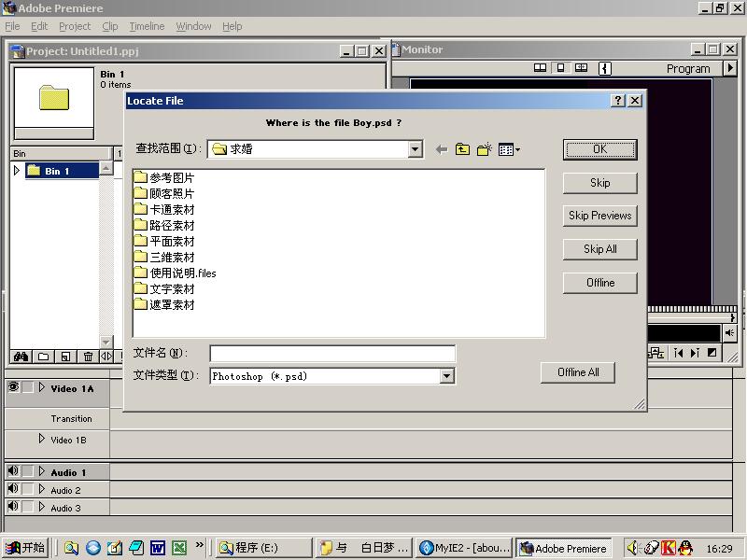Click the Skip Previews button
This screenshot has height=560, width=747.
[x=599, y=216]
